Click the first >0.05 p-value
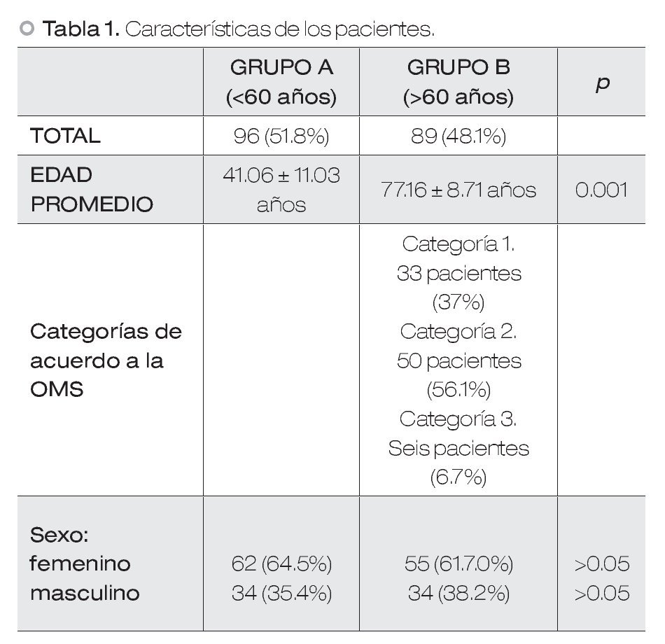This screenshot has width=665, height=644. (601, 563)
